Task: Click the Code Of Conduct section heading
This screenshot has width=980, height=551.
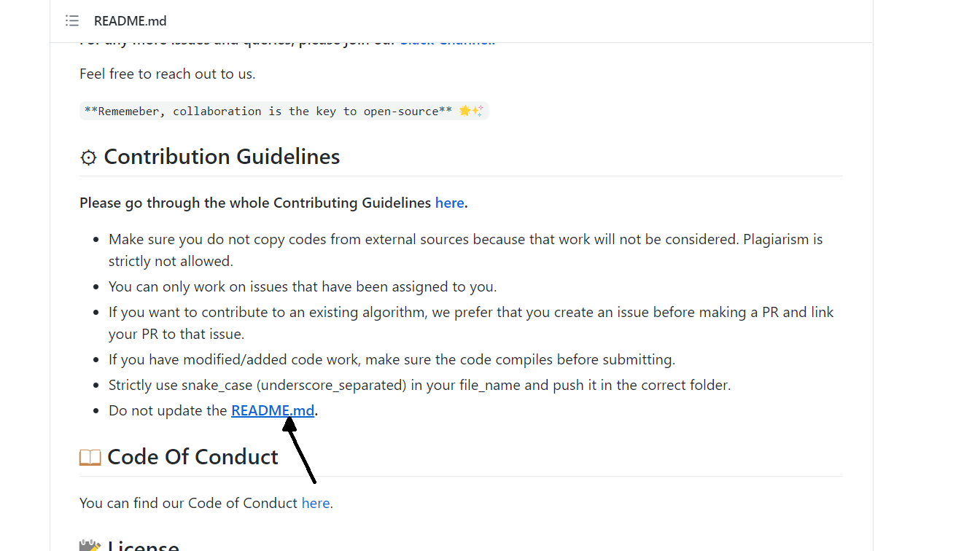Action: coord(192,456)
